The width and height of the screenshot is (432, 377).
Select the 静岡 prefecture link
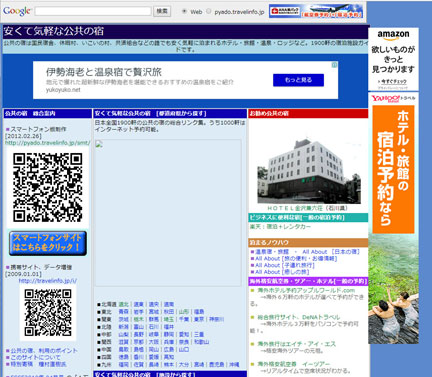(169, 334)
